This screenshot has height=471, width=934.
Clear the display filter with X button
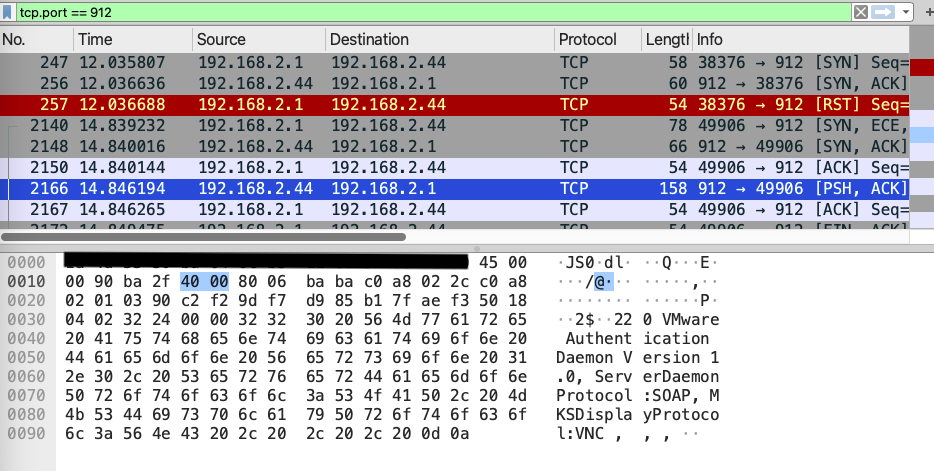point(860,12)
